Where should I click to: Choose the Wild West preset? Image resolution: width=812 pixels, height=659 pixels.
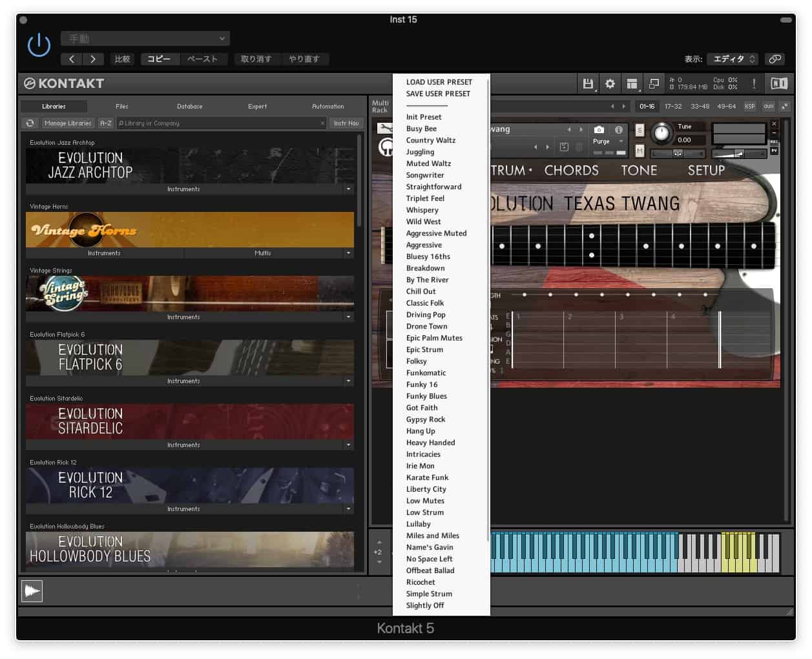tap(424, 222)
